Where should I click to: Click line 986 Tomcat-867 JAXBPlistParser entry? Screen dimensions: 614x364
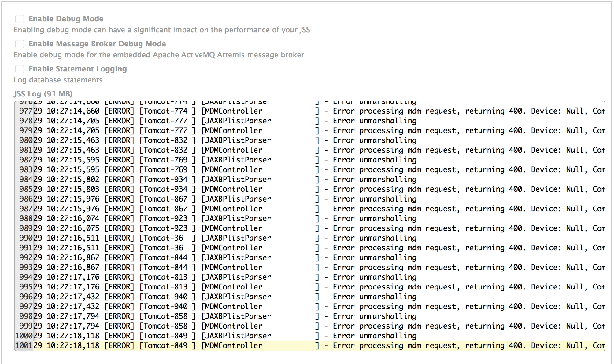click(310, 199)
